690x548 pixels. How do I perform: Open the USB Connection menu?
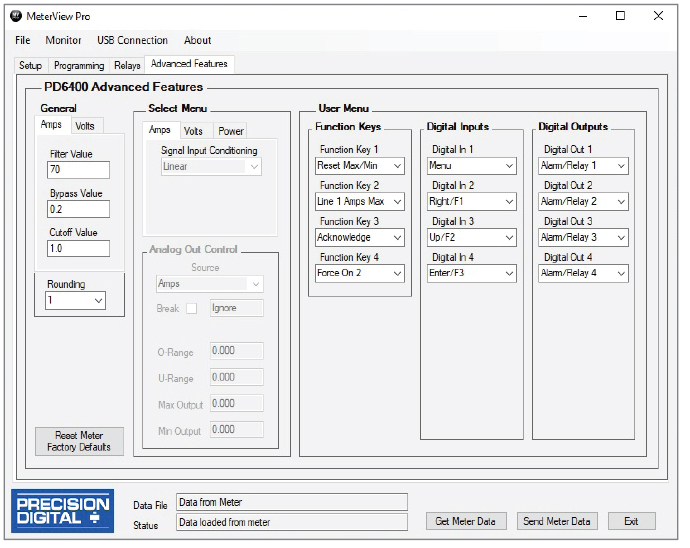[132, 40]
